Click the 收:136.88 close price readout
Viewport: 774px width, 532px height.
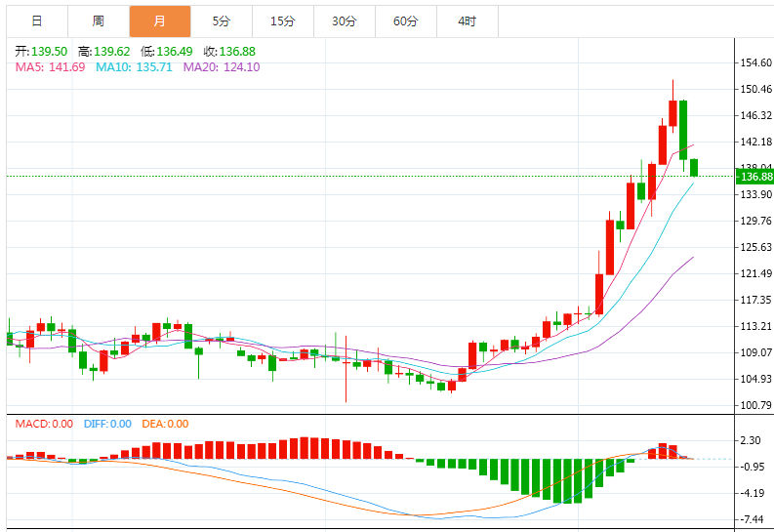coord(228,51)
